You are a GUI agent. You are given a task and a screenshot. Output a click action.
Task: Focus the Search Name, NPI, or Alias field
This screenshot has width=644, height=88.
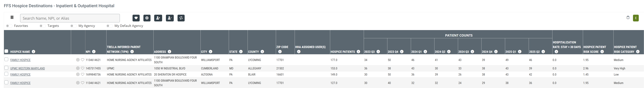(70, 18)
